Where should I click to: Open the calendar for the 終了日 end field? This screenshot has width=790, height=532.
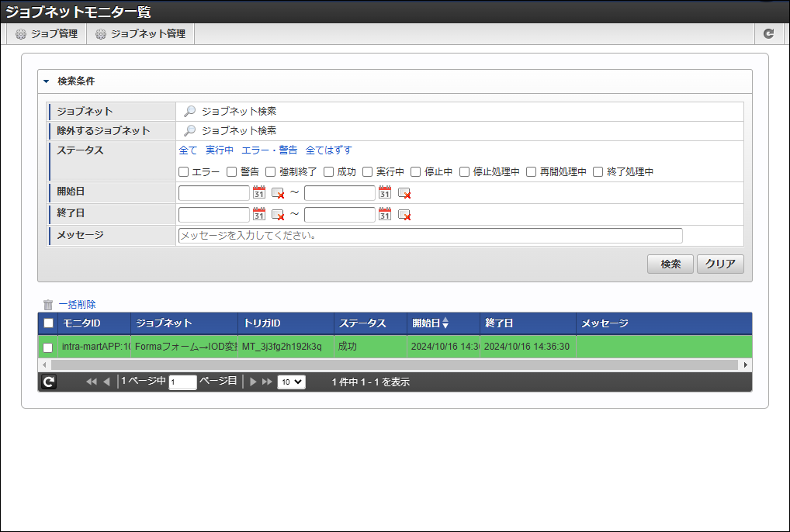pyautogui.click(x=385, y=214)
